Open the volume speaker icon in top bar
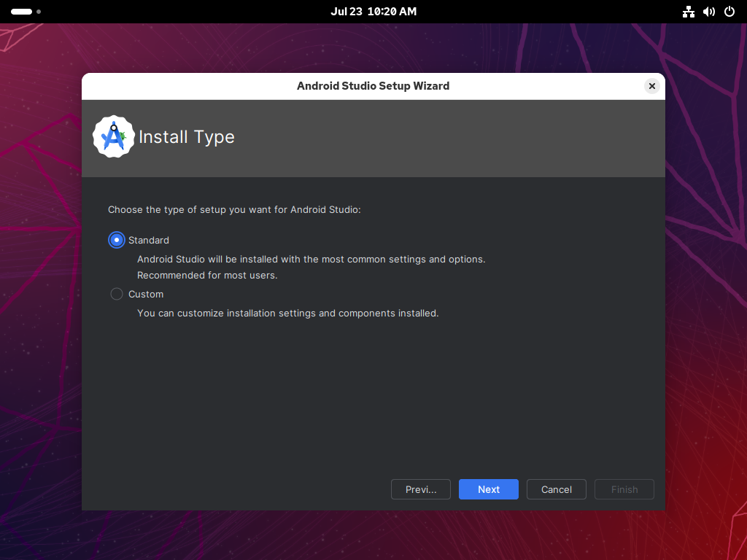747x560 pixels. [x=708, y=12]
